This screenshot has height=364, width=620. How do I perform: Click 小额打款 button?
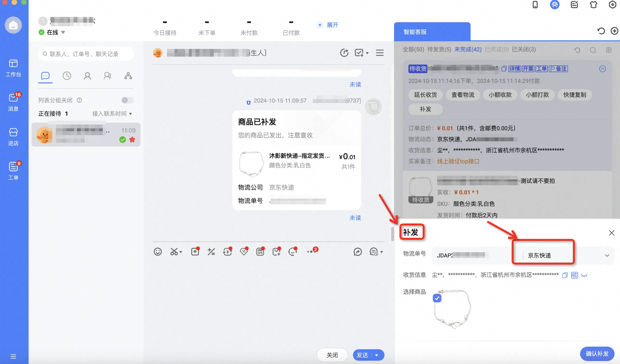tap(537, 95)
